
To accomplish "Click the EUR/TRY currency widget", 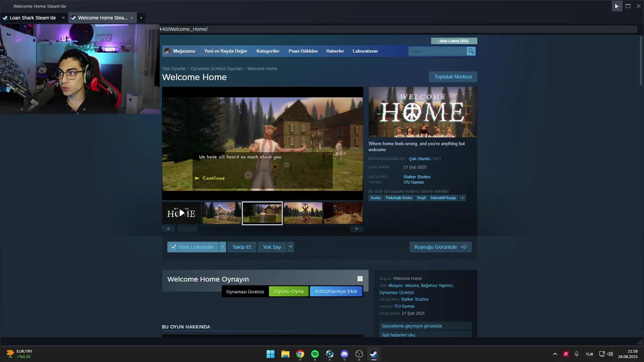I will click(x=19, y=354).
